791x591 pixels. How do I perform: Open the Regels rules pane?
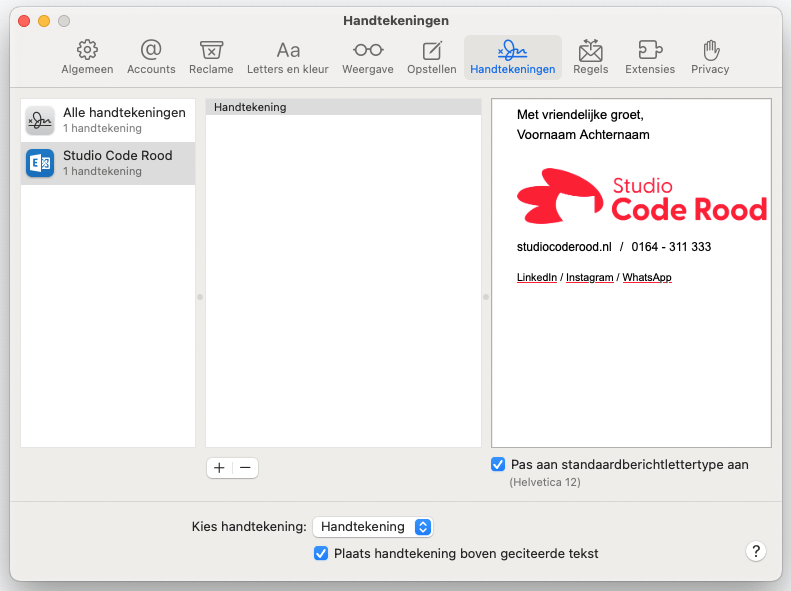(x=590, y=57)
